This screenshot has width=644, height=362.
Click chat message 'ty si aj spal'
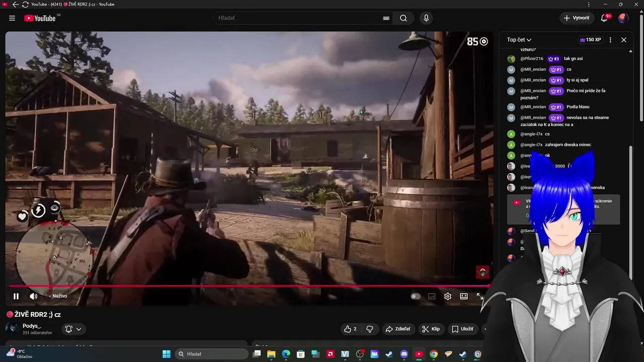577,80
